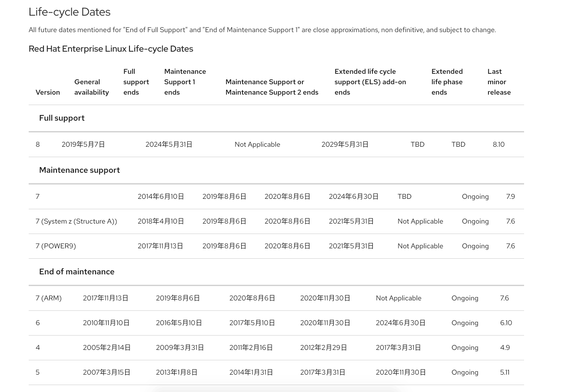Select the Maintenance Support 1 ends header
The width and height of the screenshot is (561, 392).
pyautogui.click(x=185, y=82)
